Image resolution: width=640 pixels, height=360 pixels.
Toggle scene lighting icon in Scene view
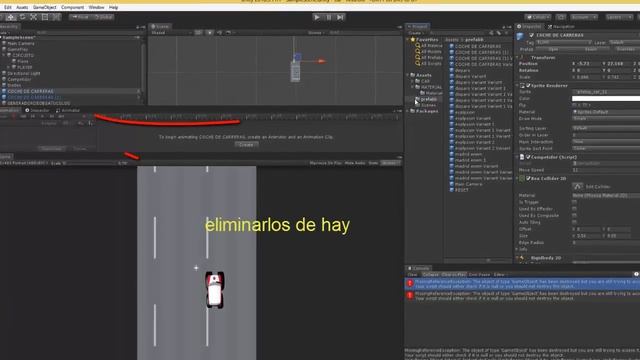(x=209, y=33)
